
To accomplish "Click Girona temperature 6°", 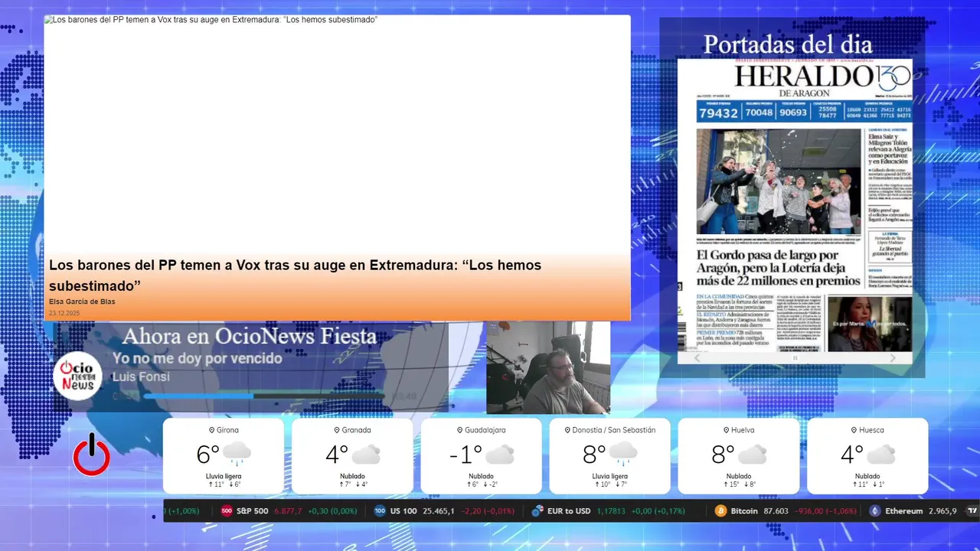I will click(x=207, y=455).
